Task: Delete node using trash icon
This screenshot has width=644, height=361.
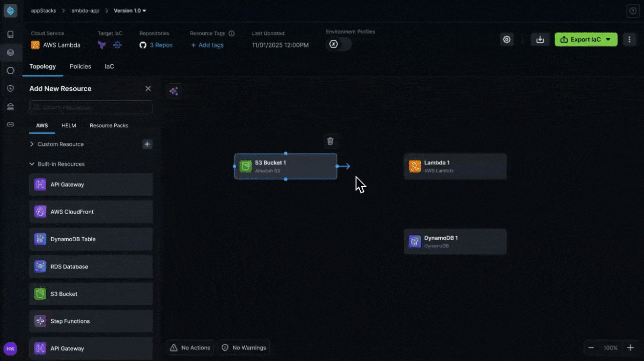Action: [x=330, y=141]
